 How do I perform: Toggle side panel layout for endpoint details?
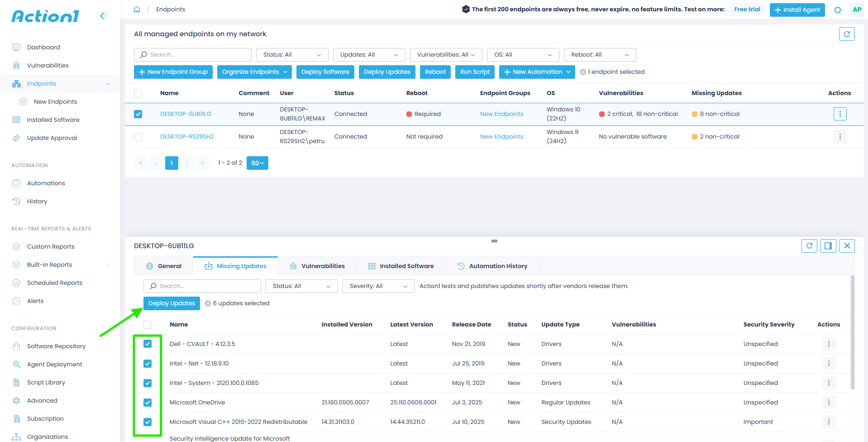coord(828,246)
